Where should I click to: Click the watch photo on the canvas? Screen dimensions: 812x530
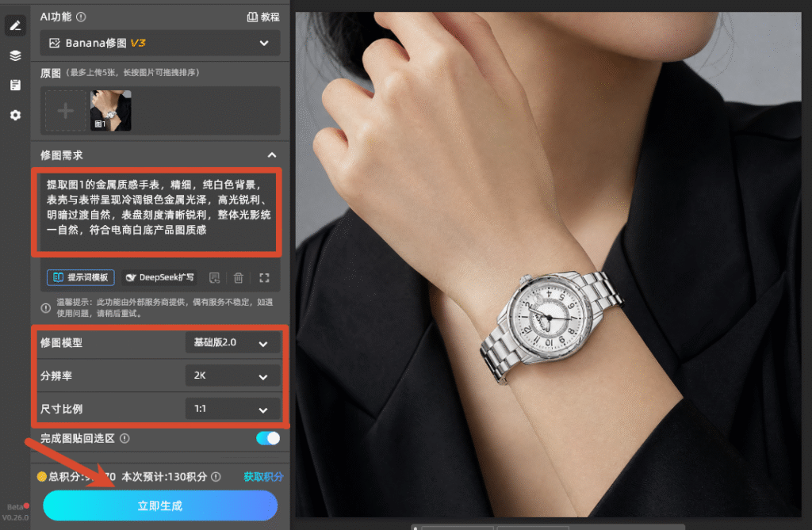(x=548, y=264)
